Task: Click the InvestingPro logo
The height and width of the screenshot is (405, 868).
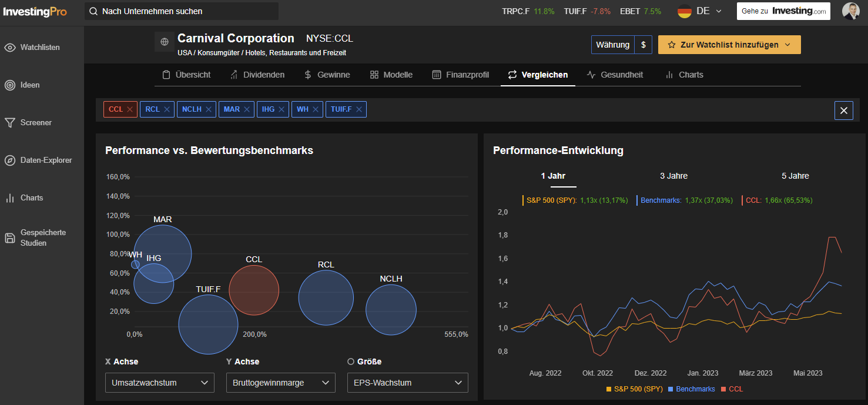Action: point(35,11)
